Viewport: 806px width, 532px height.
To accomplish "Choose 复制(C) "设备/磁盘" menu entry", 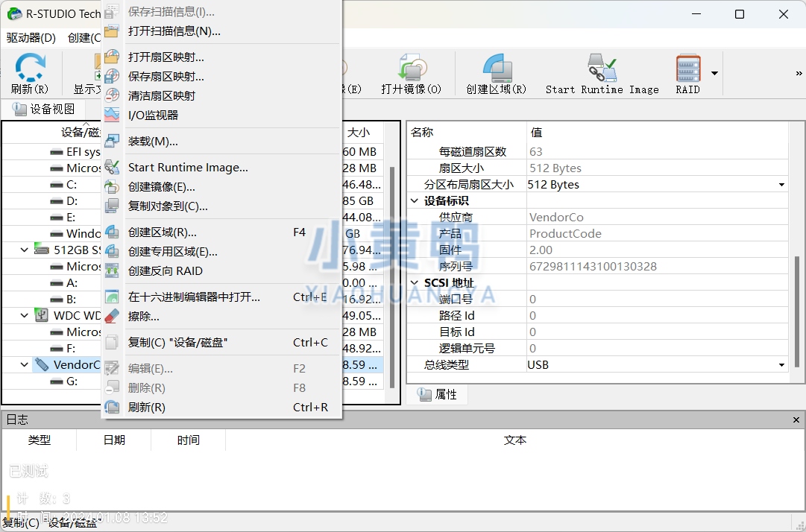I will click(222, 343).
